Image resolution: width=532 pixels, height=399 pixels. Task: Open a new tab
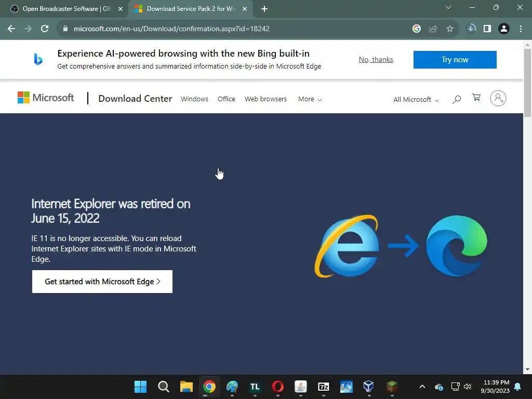tap(264, 9)
